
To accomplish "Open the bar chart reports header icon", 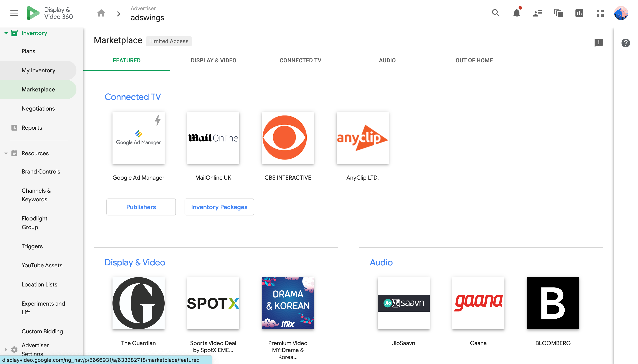I will pos(579,13).
